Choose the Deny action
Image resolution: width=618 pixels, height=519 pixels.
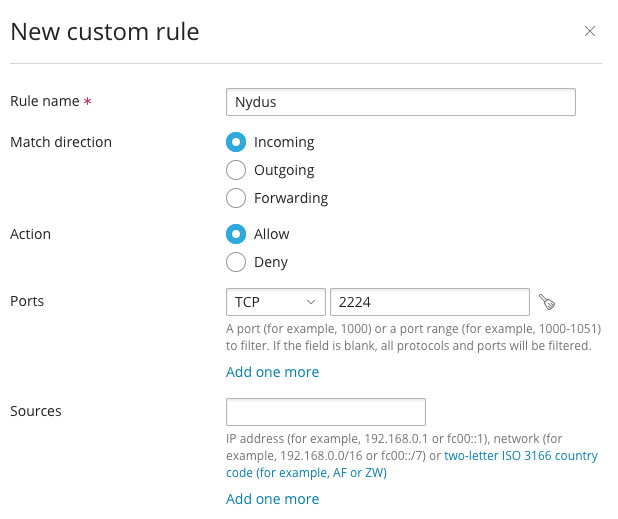236,262
